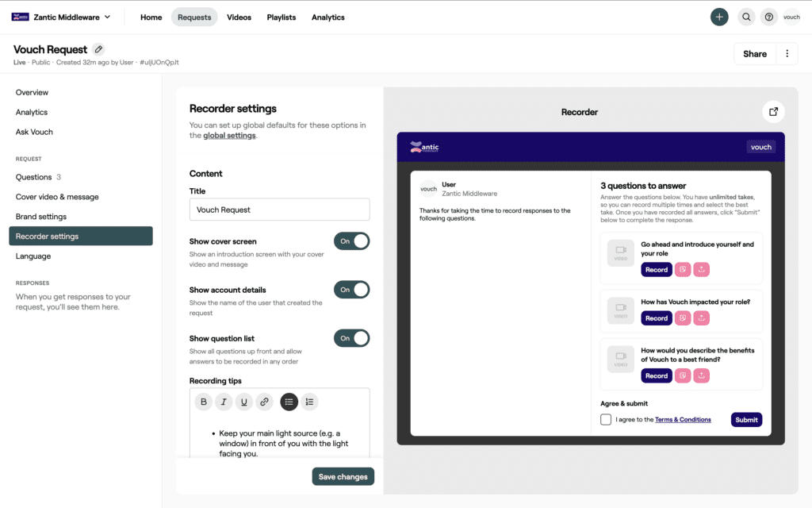Click the request ID text #uljUOnQpJt
The image size is (812, 508).
[x=159, y=62]
